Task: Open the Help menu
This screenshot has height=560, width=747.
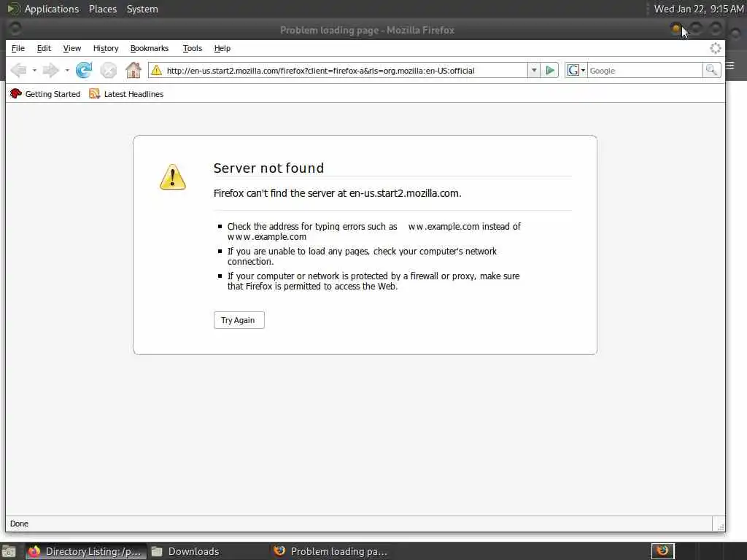Action: (x=222, y=48)
